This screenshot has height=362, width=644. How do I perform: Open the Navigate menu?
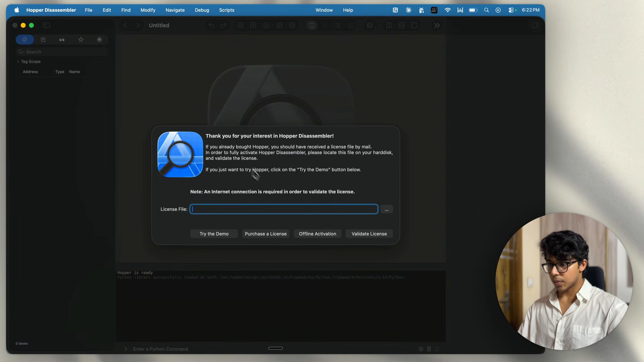click(175, 10)
